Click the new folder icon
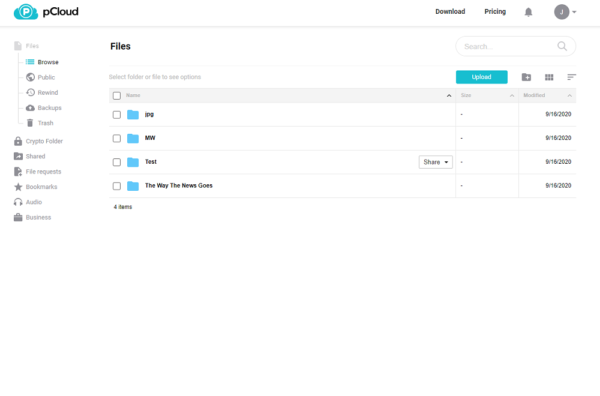Screen dimensions: 600x396 [x=526, y=77]
